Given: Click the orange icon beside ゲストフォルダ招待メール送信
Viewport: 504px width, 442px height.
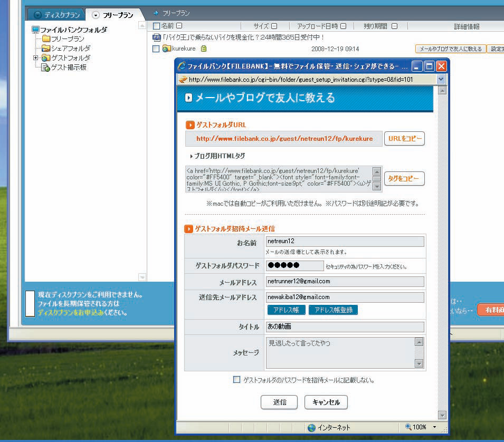Looking at the screenshot, I should click(189, 229).
